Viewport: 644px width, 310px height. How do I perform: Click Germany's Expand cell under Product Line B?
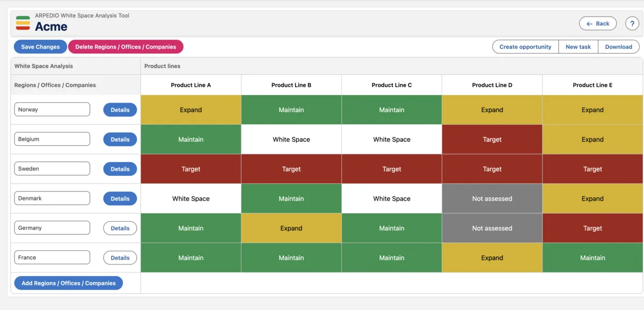[x=291, y=228]
